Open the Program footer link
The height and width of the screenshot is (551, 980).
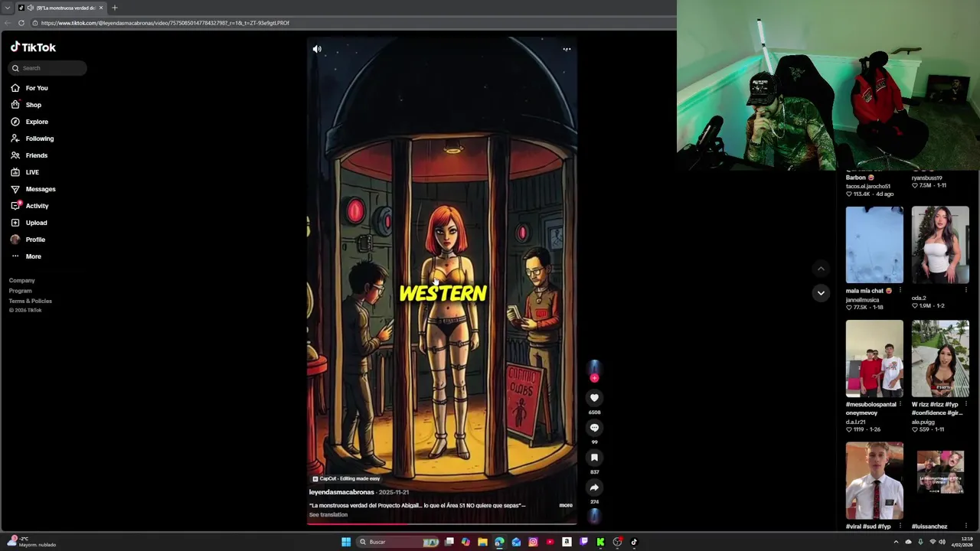[x=20, y=291]
